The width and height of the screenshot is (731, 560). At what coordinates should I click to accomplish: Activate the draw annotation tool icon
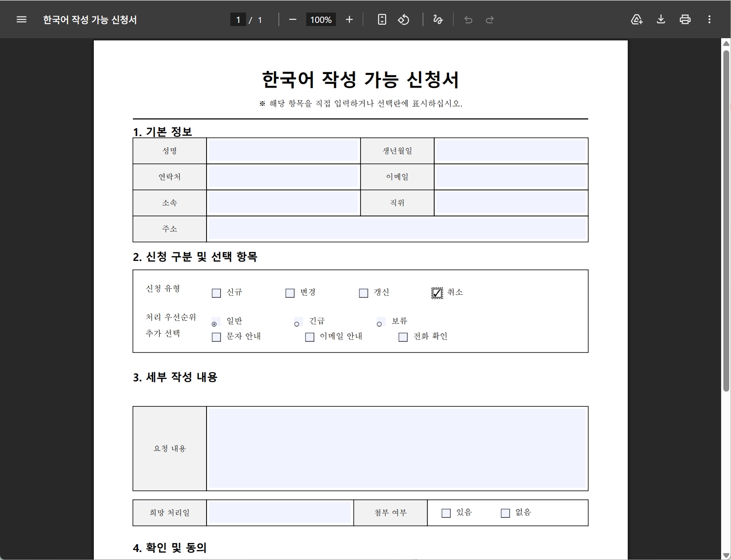coord(438,19)
